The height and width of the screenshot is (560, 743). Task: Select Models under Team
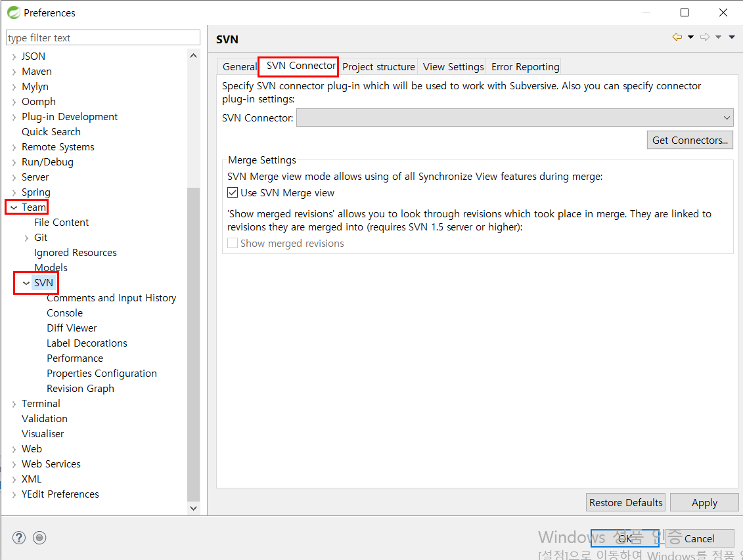[x=51, y=267]
